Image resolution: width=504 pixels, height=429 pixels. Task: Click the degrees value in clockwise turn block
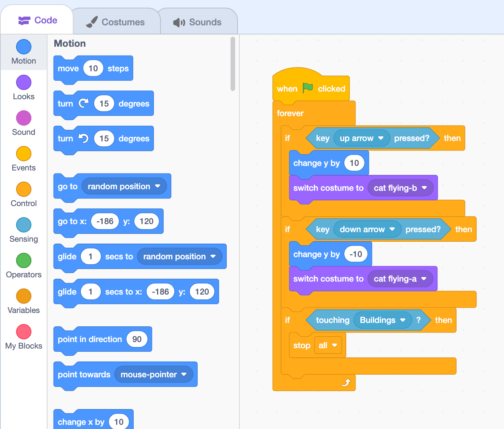tap(104, 104)
